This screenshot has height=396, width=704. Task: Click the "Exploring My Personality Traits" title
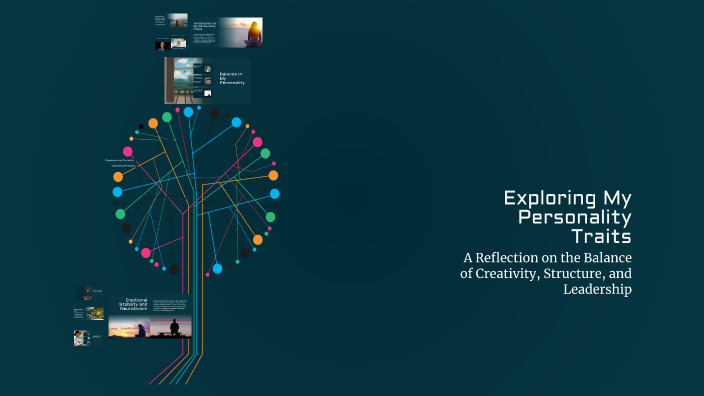[x=568, y=217]
